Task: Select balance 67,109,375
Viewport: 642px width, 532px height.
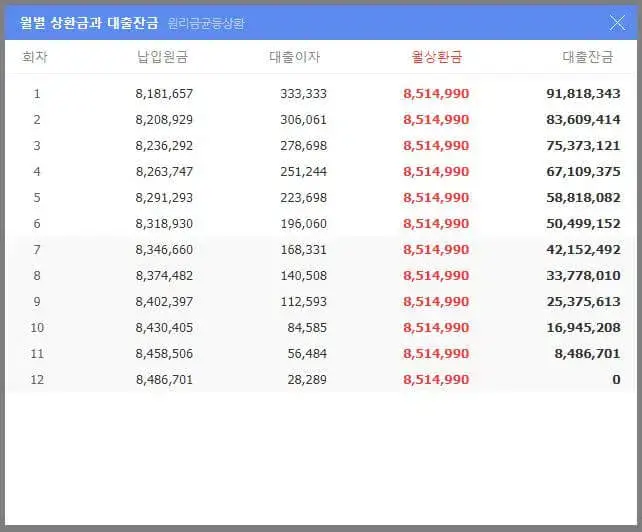Action: [x=583, y=172]
